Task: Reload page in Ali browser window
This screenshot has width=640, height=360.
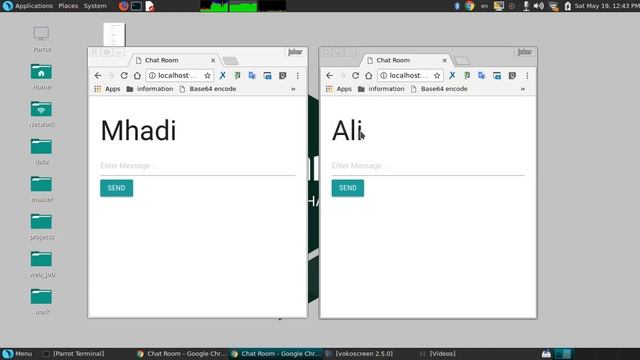Action: point(356,76)
